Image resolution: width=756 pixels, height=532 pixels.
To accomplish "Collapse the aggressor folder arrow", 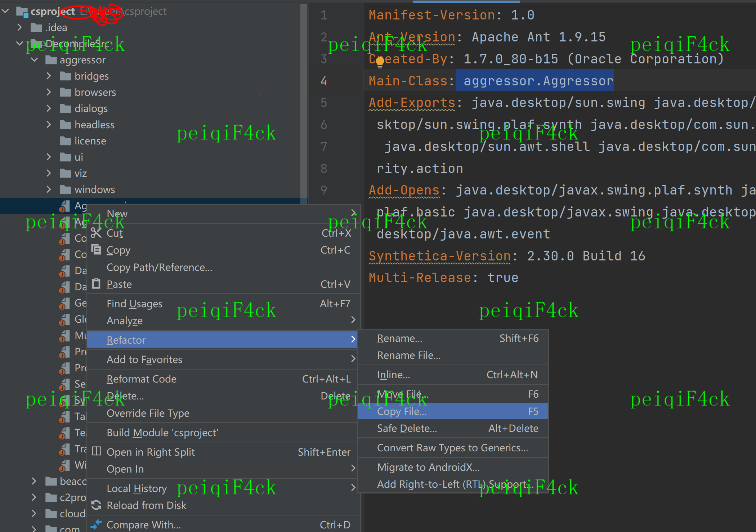I will 35,60.
